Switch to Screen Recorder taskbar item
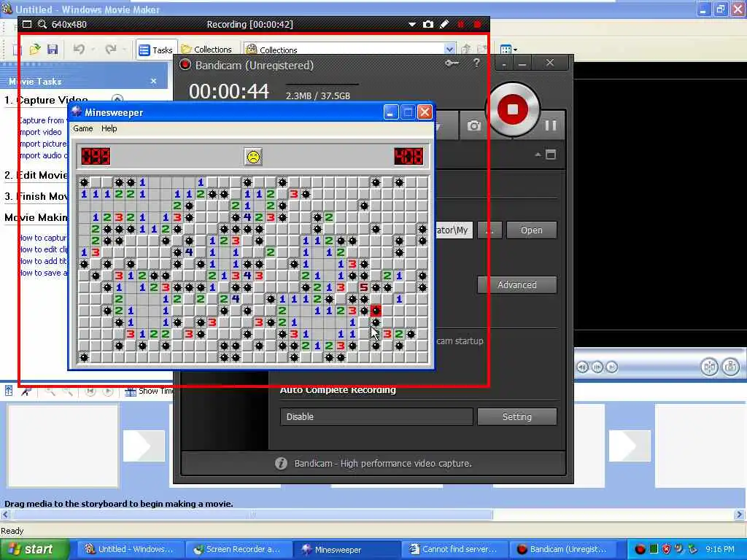The image size is (747, 560). coord(237,549)
